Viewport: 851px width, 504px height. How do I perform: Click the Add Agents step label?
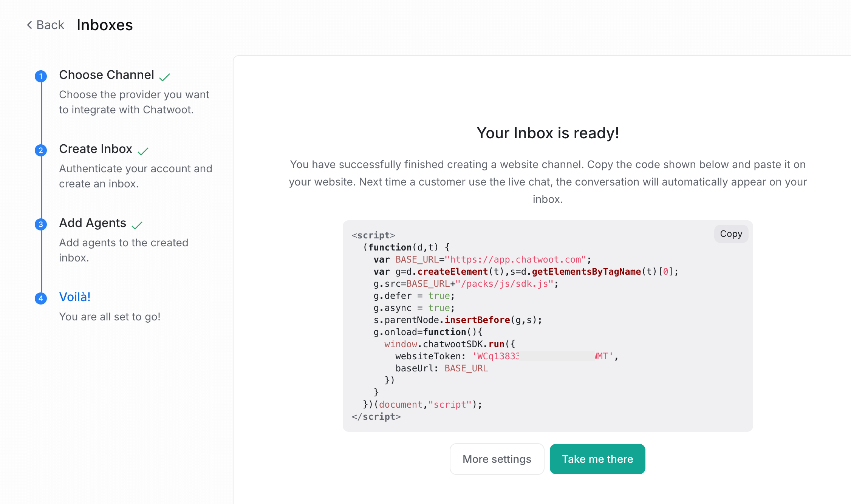tap(92, 223)
